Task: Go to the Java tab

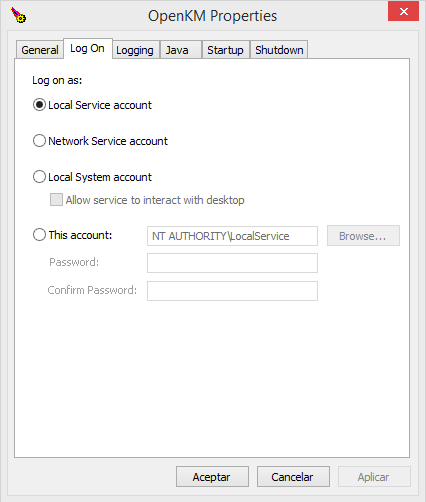Action: 181,50
